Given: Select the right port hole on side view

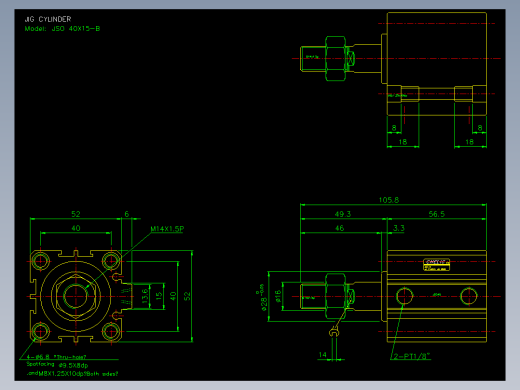Looking at the screenshot, I should pos(468,296).
